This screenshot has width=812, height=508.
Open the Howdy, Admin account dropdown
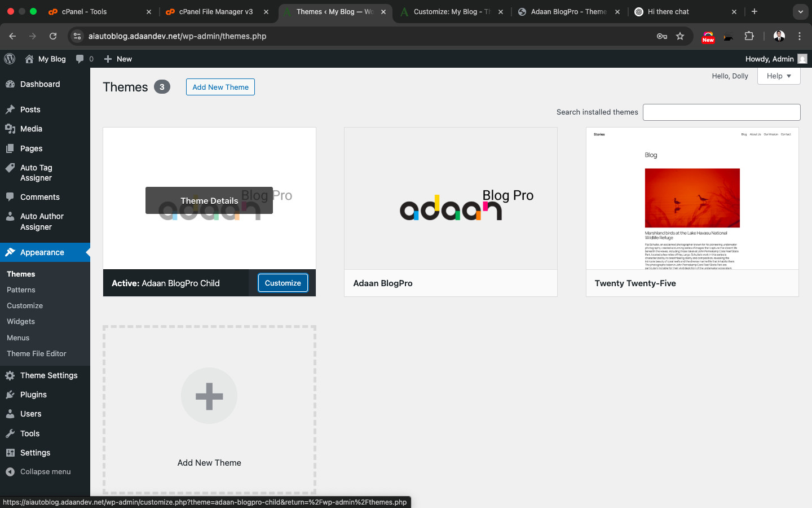pyautogui.click(x=776, y=59)
